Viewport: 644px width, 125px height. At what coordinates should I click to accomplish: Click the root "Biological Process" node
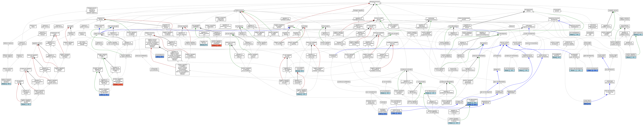pyautogui.click(x=375, y=2)
